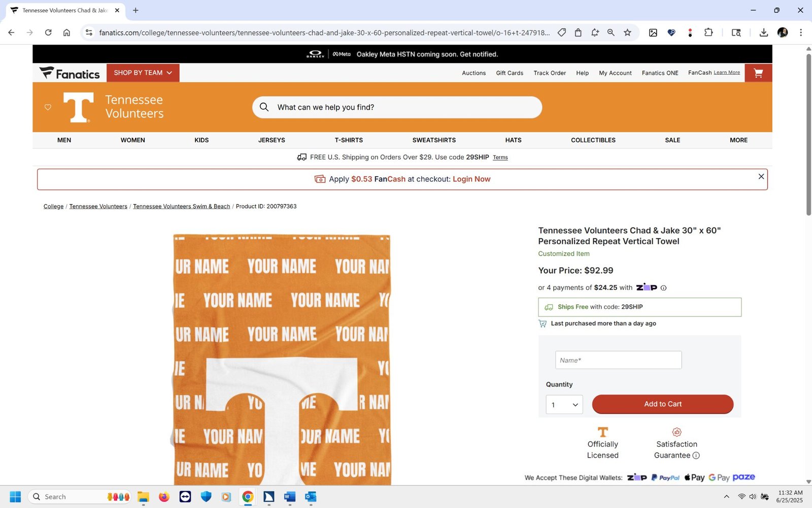812x508 pixels.
Task: Open Gift Cards link
Action: click(510, 73)
